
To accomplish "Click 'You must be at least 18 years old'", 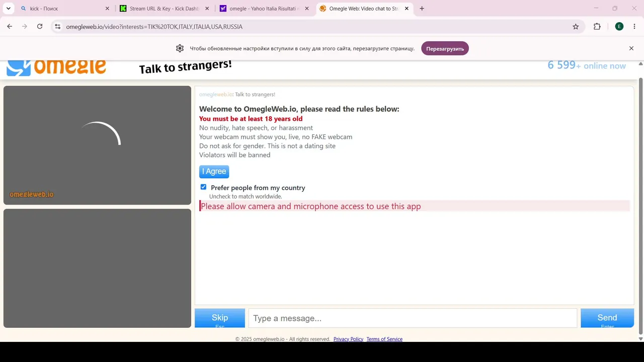I will pyautogui.click(x=251, y=119).
